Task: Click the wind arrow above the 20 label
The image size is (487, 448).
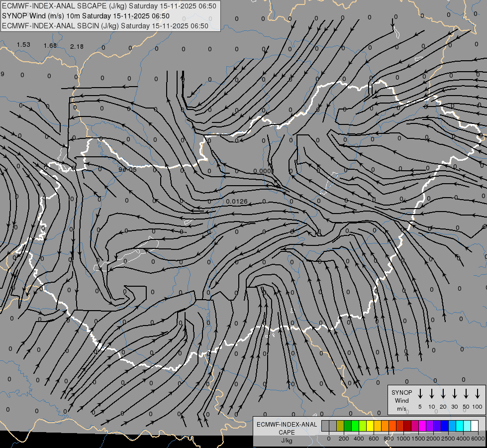Action: 443,394
